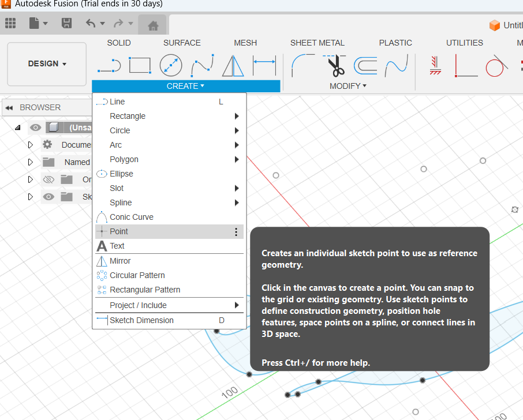Screen dimensions: 523x420
Task: Go to the Home tab icon
Action: (x=153, y=25)
